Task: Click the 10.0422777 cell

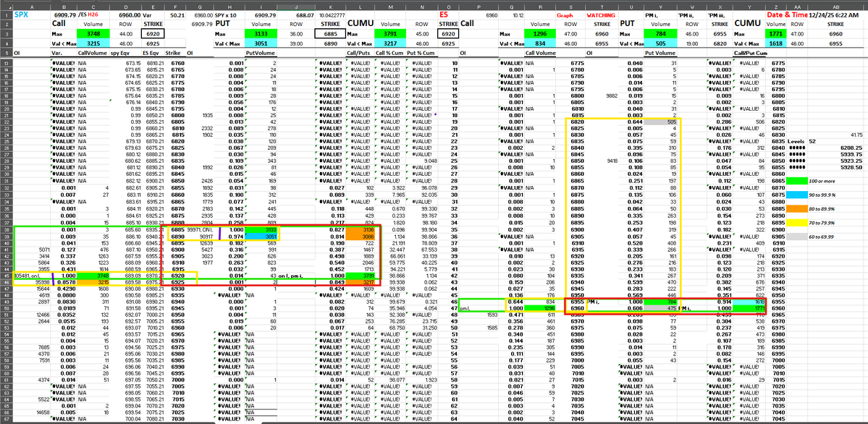Action: pyautogui.click(x=332, y=15)
